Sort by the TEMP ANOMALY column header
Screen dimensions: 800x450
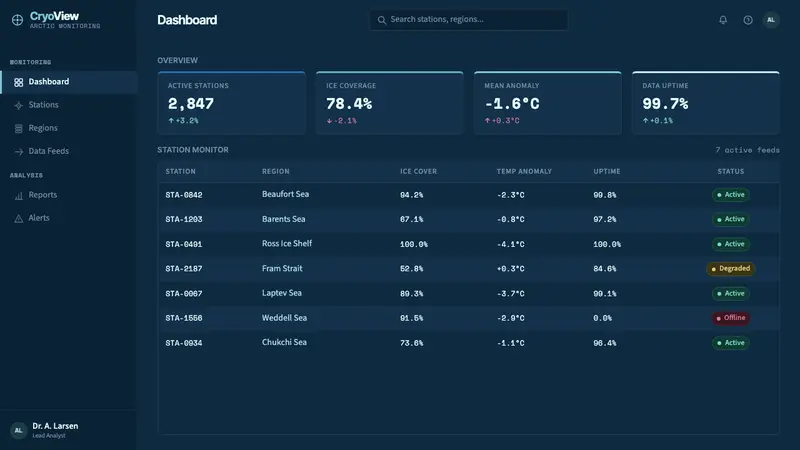coord(524,171)
